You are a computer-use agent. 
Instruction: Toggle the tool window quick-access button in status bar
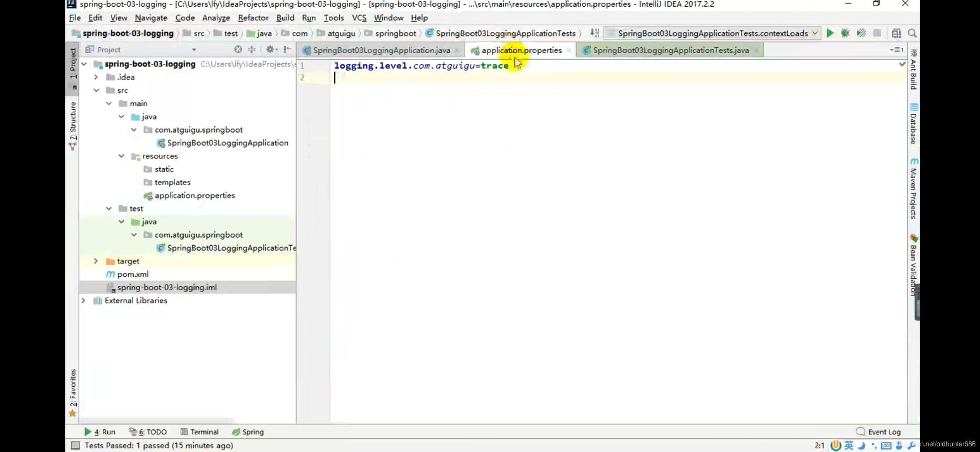coord(75,445)
